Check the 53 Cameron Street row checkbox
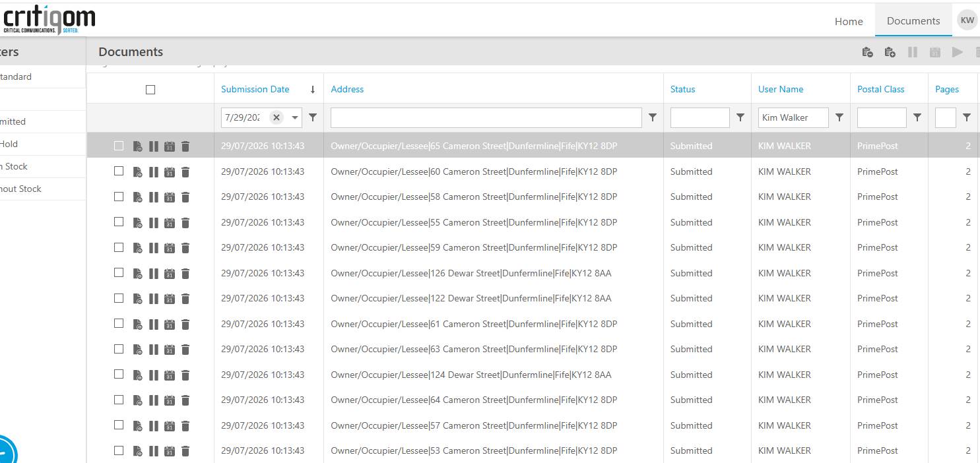 click(x=119, y=450)
